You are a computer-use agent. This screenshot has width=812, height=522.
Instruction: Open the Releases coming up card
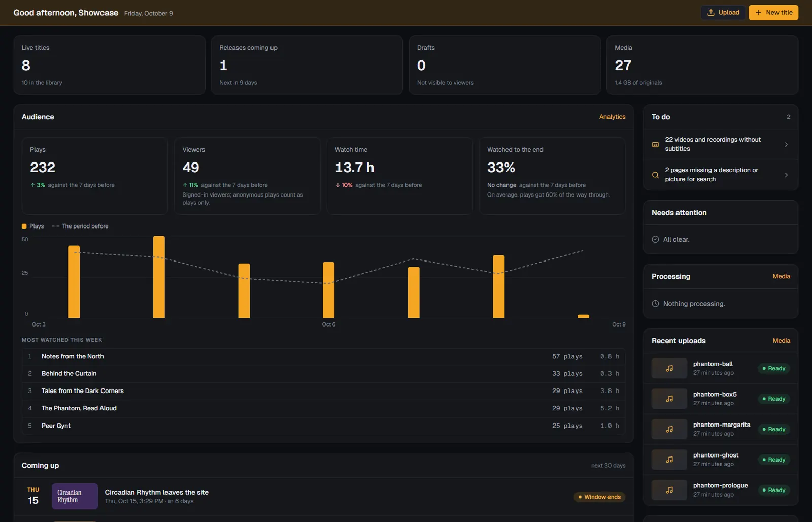(307, 65)
